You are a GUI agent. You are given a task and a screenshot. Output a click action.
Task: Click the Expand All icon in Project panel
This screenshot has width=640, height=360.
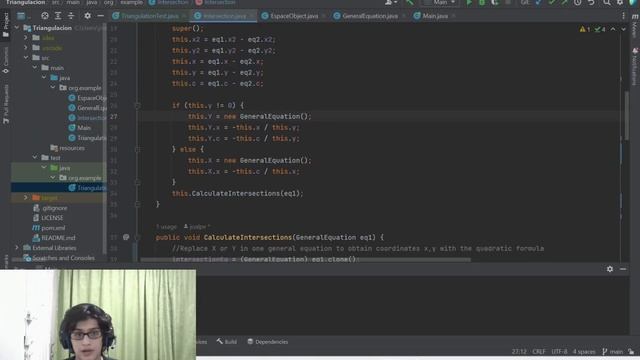point(58,16)
